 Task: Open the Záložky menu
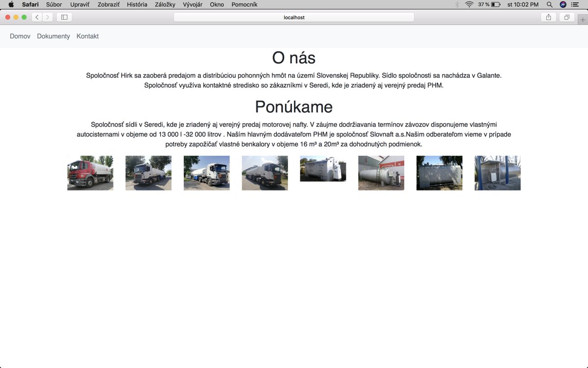[165, 4]
